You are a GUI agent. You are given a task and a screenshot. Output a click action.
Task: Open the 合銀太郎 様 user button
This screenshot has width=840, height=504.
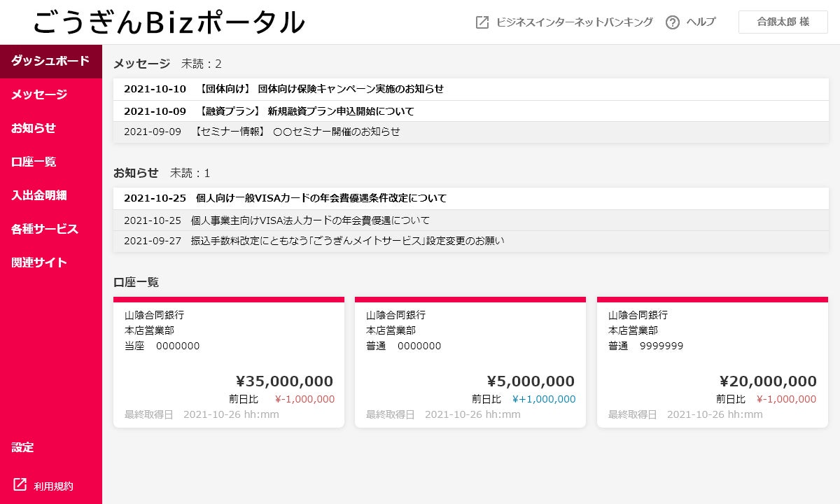[x=783, y=22]
